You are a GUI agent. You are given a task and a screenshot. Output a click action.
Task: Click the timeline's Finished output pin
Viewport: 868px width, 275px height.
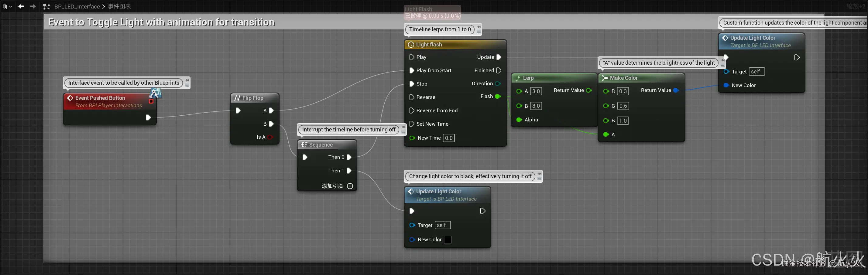click(x=499, y=70)
